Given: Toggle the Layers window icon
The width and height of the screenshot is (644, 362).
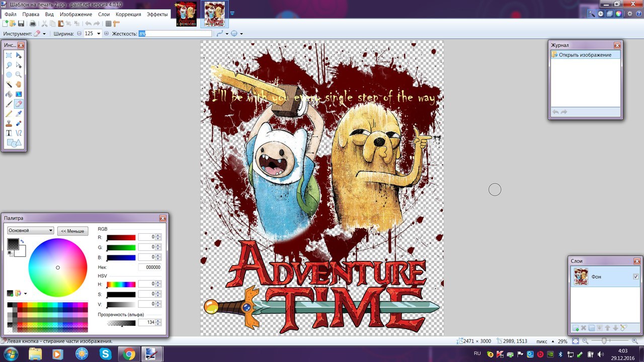Looking at the screenshot, I should [610, 14].
